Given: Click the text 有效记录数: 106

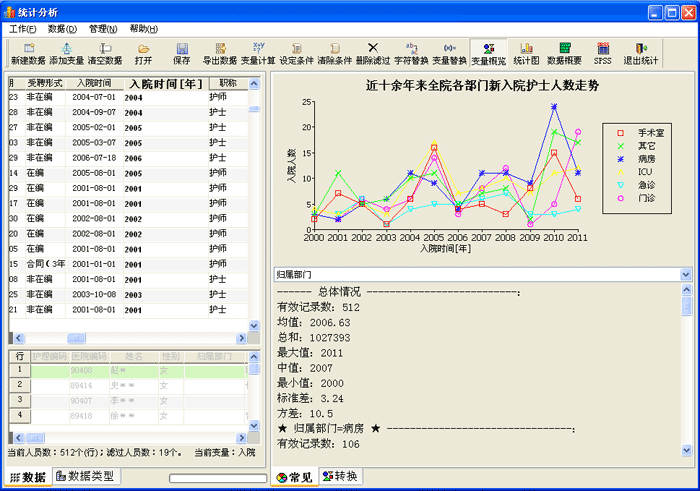Looking at the screenshot, I should [318, 444].
